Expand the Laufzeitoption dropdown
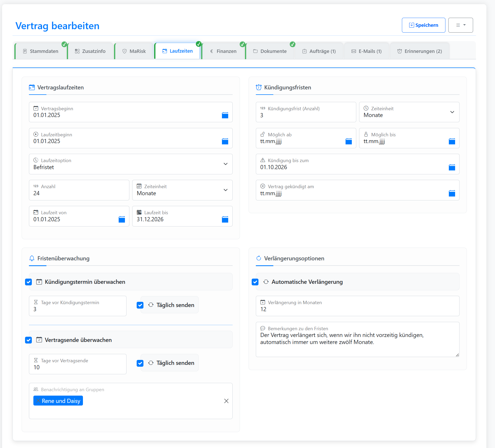This screenshot has width=495, height=448. tap(225, 164)
